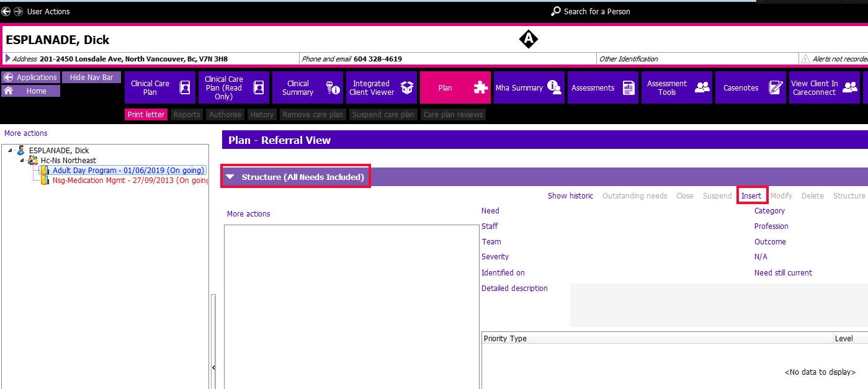Click the Print letter button
This screenshot has height=389, width=868.
tap(146, 115)
